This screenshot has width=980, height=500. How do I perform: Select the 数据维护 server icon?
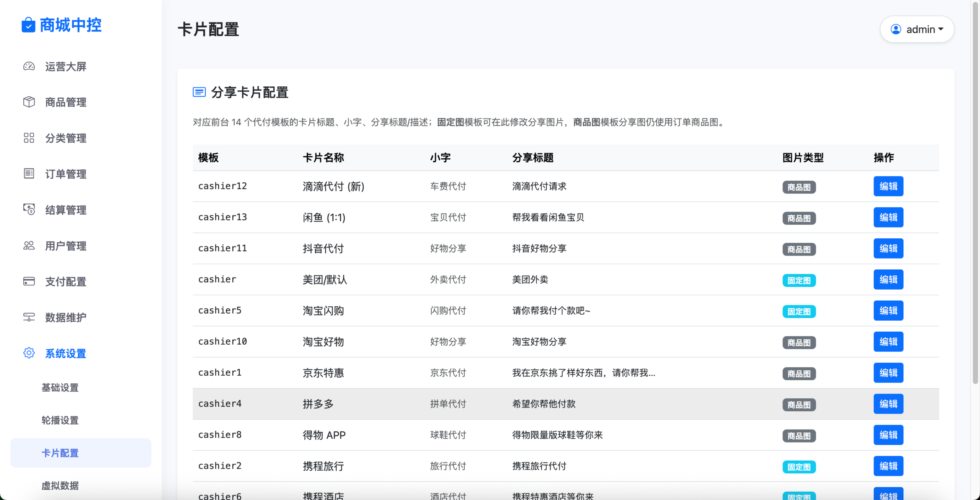[x=29, y=317]
